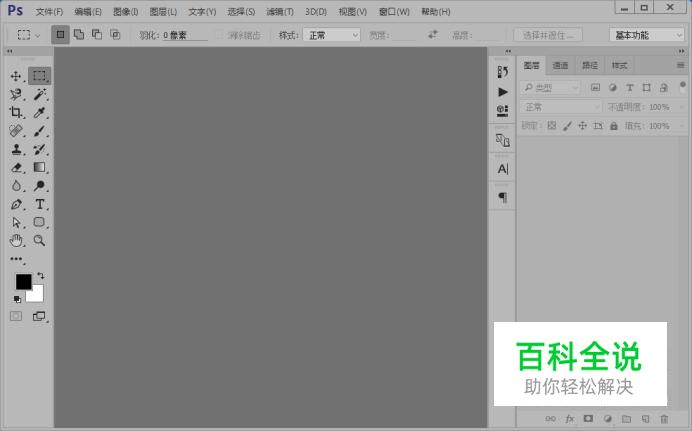Select the Gradient tool
The width and height of the screenshot is (692, 431).
coord(39,168)
